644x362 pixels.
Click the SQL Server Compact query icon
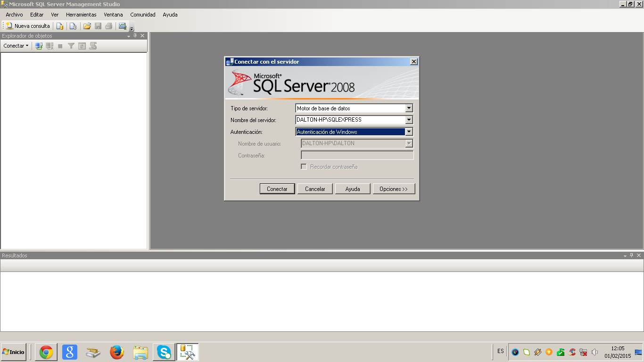point(73,26)
